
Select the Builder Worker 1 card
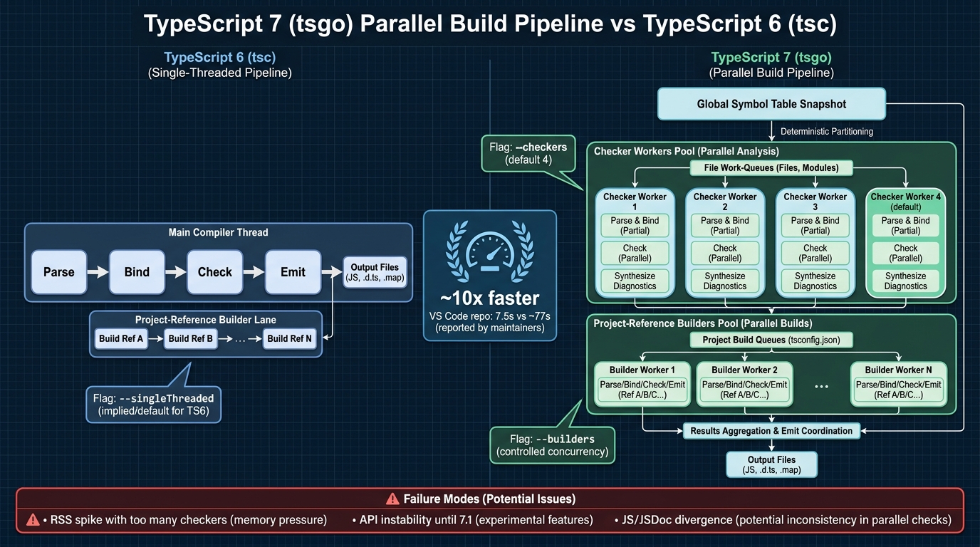(642, 384)
